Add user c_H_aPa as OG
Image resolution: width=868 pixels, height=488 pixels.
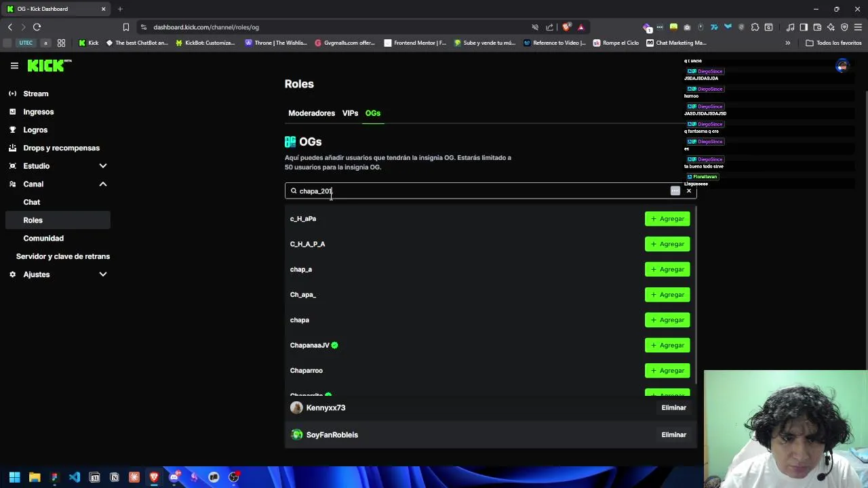667,219
